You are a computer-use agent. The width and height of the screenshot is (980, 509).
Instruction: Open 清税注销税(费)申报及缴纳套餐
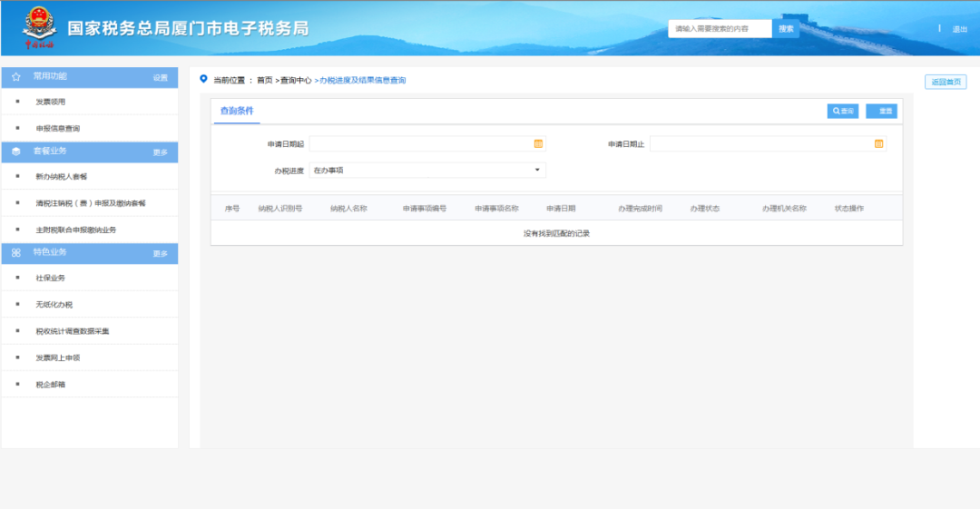(x=89, y=203)
